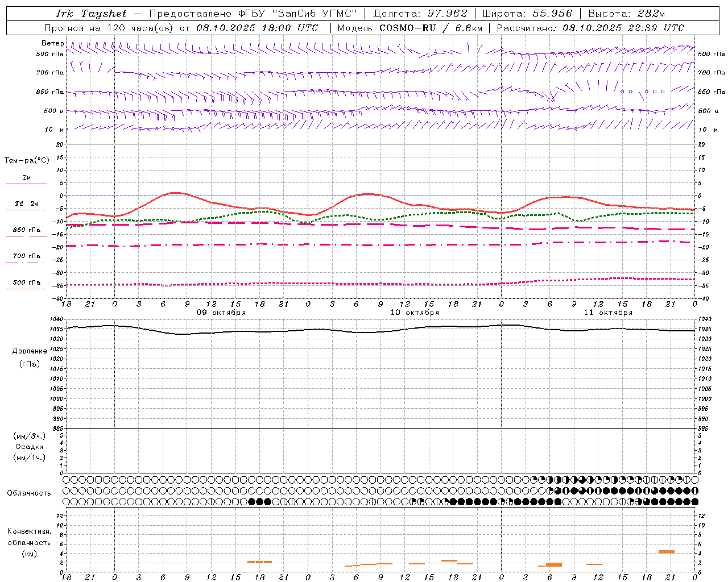Click the Ветер wind panel label
Image resolution: width=728 pixels, height=582 pixels.
click(53, 43)
